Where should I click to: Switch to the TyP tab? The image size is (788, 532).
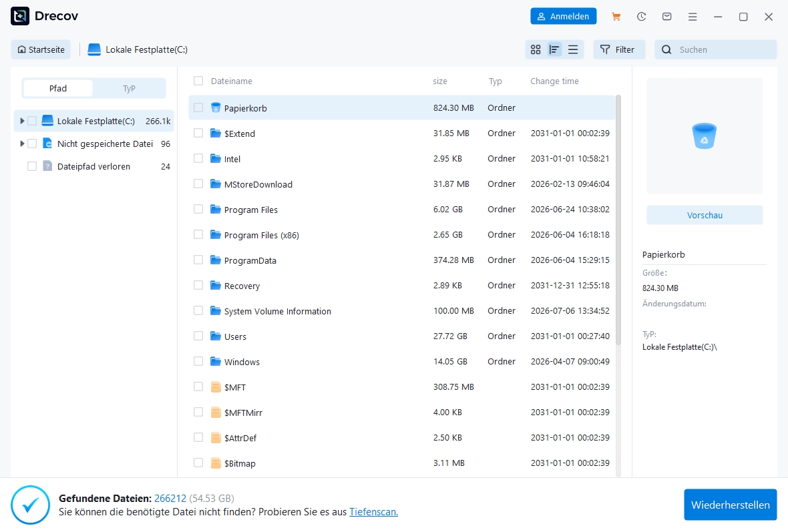[129, 88]
